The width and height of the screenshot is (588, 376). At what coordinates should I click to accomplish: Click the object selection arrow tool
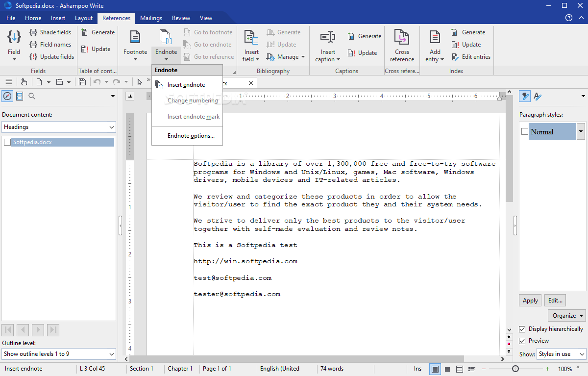pyautogui.click(x=140, y=82)
